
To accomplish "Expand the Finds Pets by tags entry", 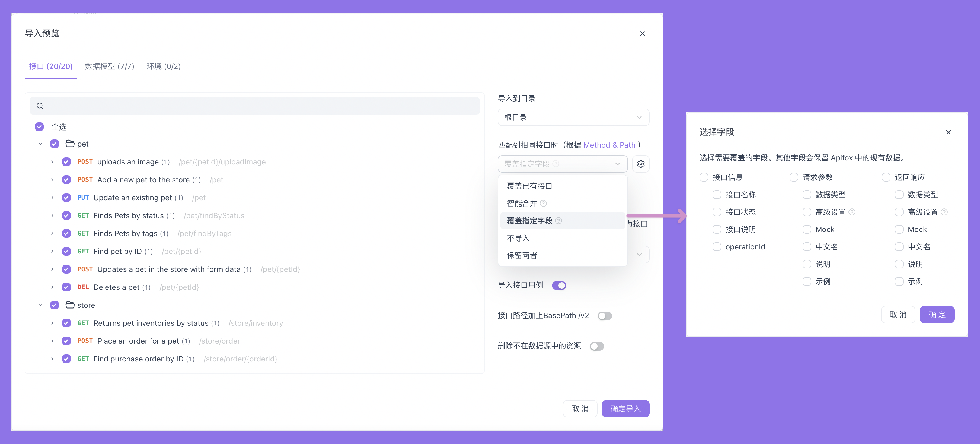I will (53, 233).
